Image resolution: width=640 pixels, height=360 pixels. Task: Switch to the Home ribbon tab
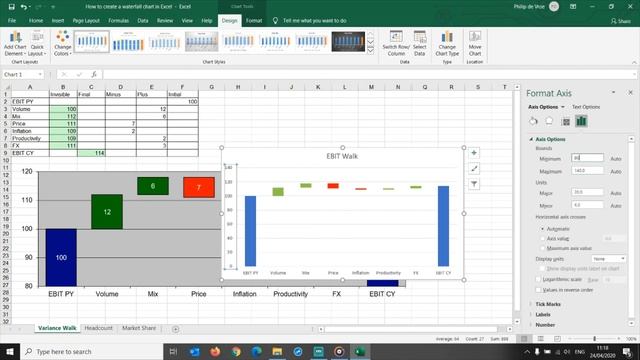[36, 20]
